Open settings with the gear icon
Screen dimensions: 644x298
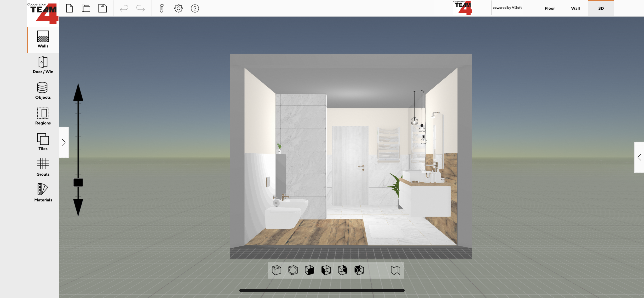[178, 8]
